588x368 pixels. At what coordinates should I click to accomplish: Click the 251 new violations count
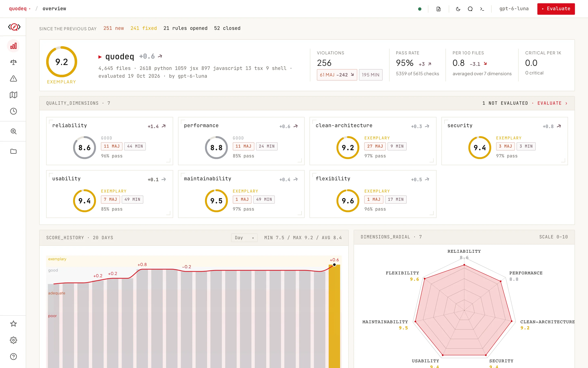point(114,28)
